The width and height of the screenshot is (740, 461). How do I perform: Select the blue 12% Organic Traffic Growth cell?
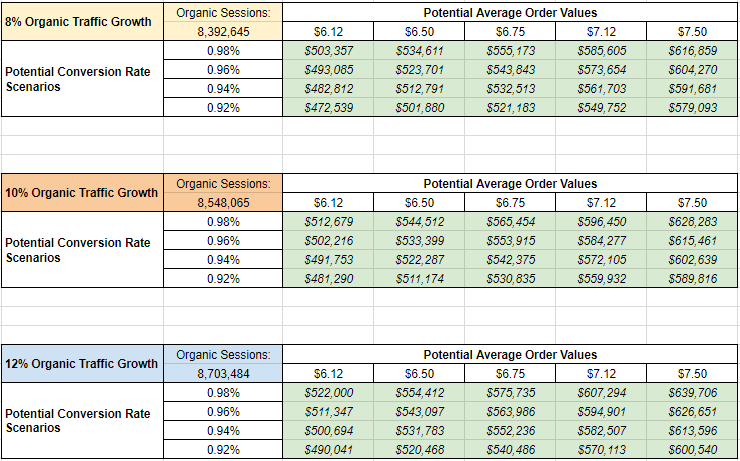point(82,363)
